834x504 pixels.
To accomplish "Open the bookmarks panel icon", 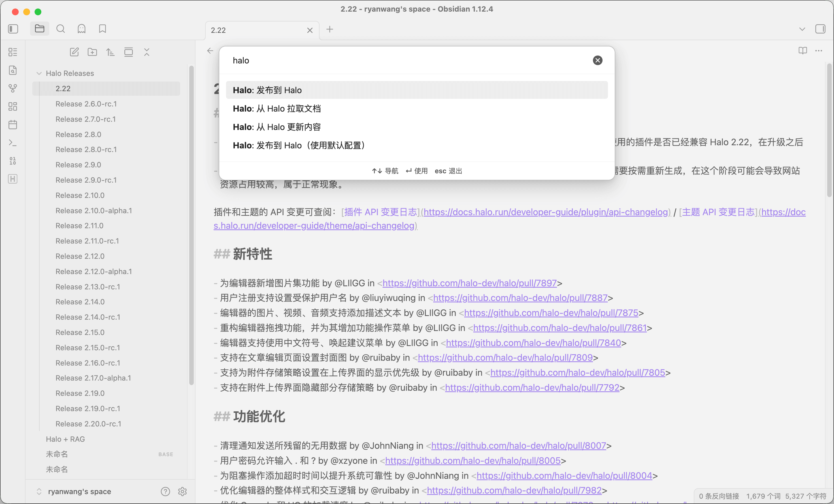I will (x=103, y=29).
